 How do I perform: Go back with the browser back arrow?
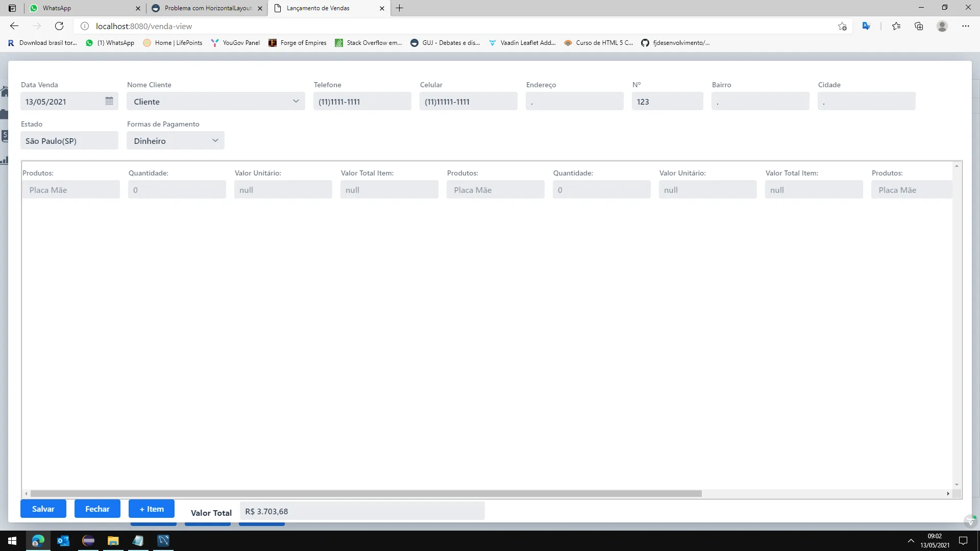tap(14, 26)
